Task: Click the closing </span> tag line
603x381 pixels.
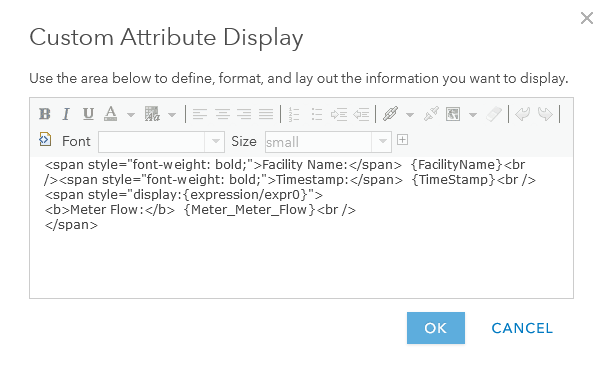Action: pyautogui.click(x=71, y=225)
